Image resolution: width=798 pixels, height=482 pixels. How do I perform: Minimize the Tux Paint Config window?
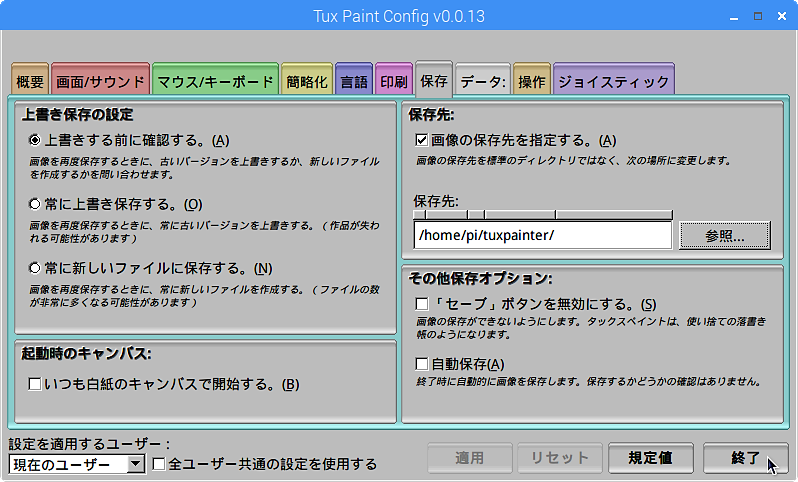pos(734,17)
